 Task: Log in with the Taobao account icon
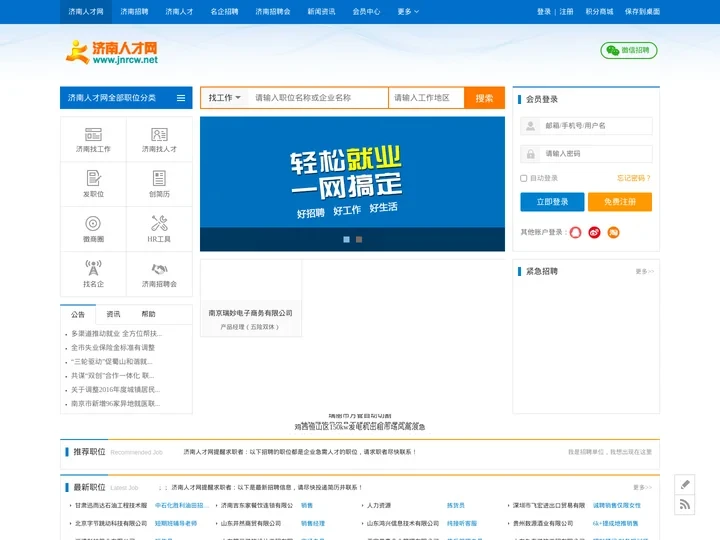(x=613, y=232)
